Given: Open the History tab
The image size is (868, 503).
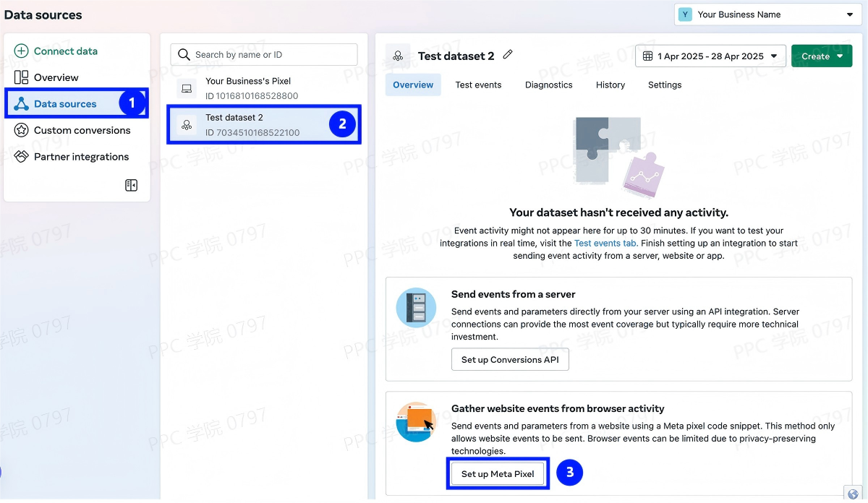Looking at the screenshot, I should [610, 85].
